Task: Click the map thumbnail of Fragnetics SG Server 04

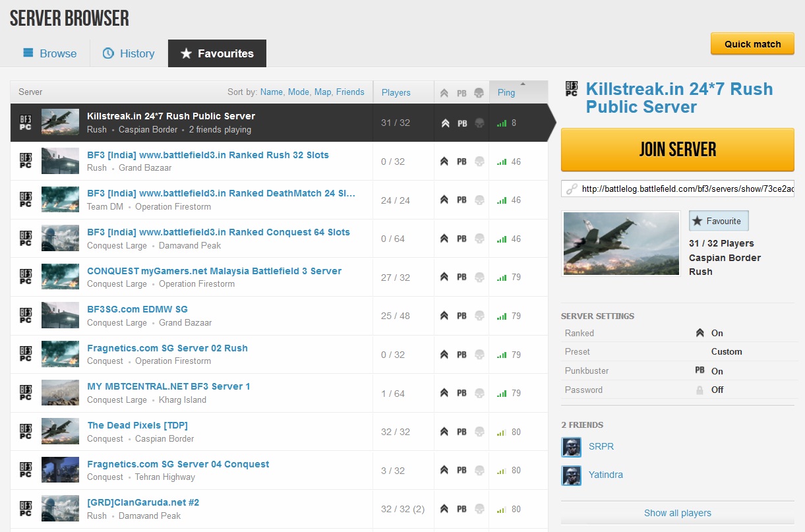Action: point(60,471)
